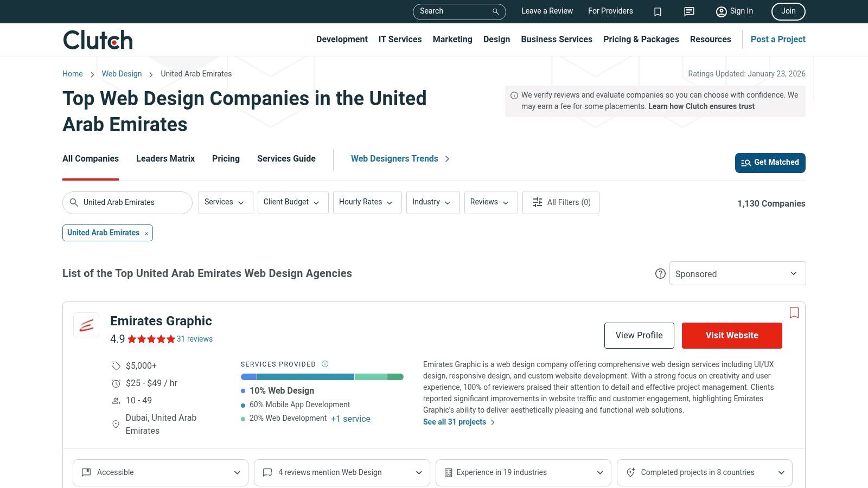Remove the United Arab Emirates filter tag
Viewport: 868px width, 488px height.
[x=146, y=233]
